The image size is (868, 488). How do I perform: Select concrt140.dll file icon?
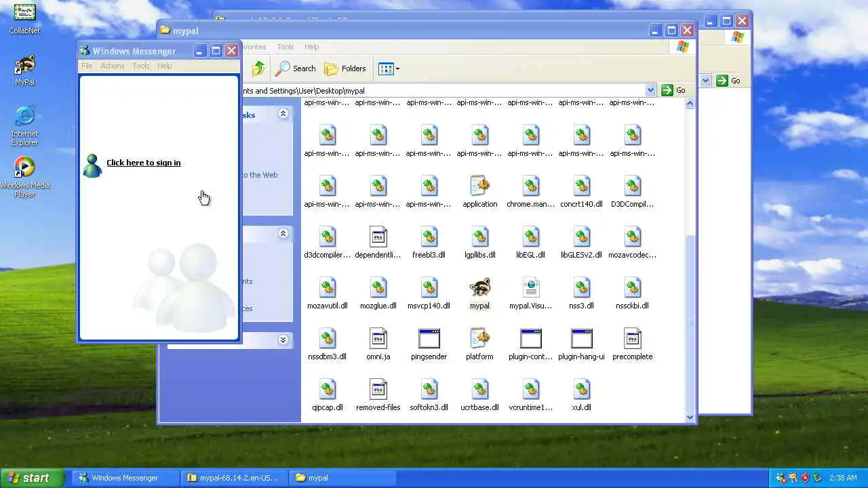[x=581, y=186]
